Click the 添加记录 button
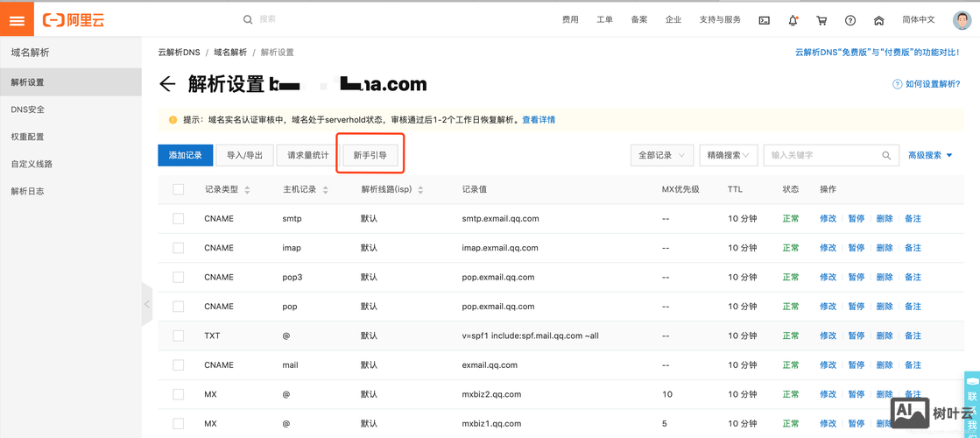This screenshot has width=980, height=438. click(x=186, y=156)
